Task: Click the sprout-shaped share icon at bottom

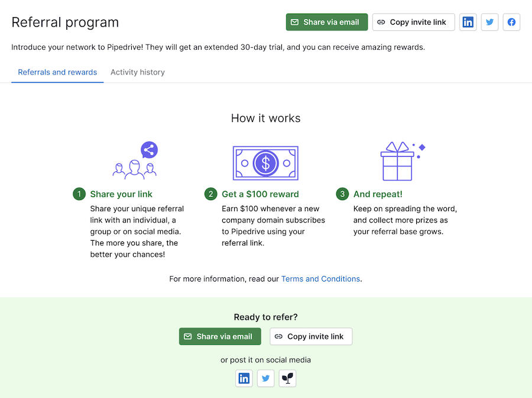Action: pyautogui.click(x=287, y=378)
